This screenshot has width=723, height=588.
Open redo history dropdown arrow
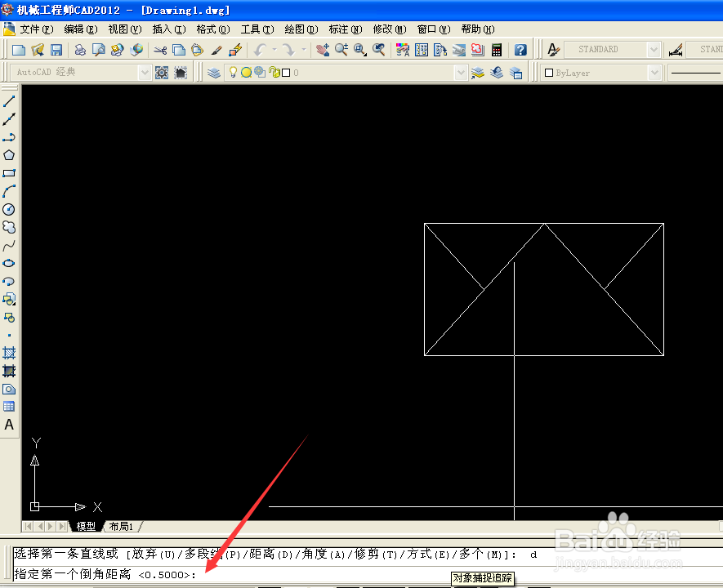pyautogui.click(x=303, y=50)
